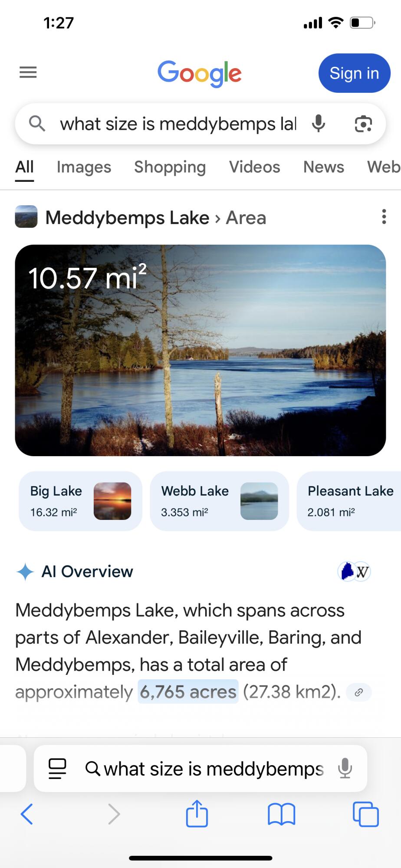Open Safari bookmarks book icon
The image size is (401, 868).
click(281, 814)
